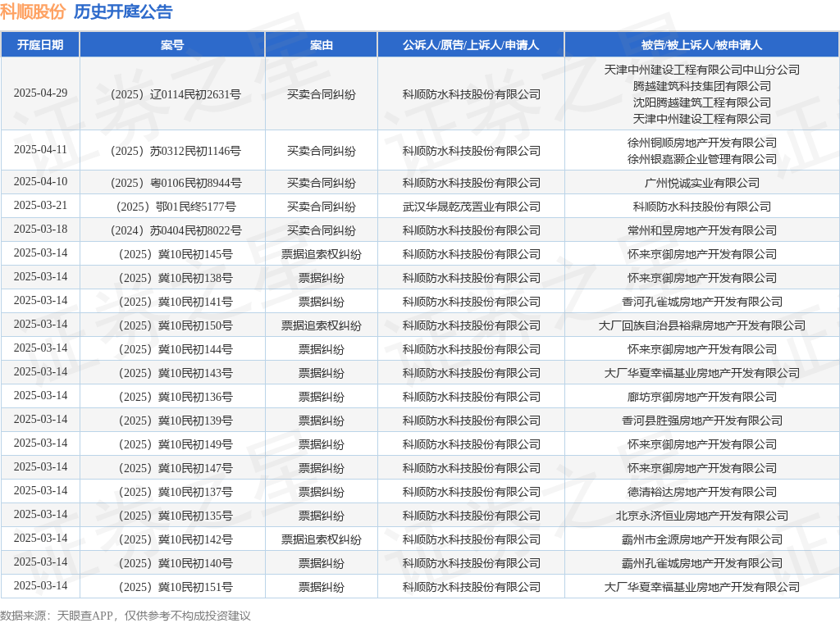Click the 历史开庭公告 heading
Image resolution: width=840 pixels, height=623 pixels.
click(x=123, y=11)
